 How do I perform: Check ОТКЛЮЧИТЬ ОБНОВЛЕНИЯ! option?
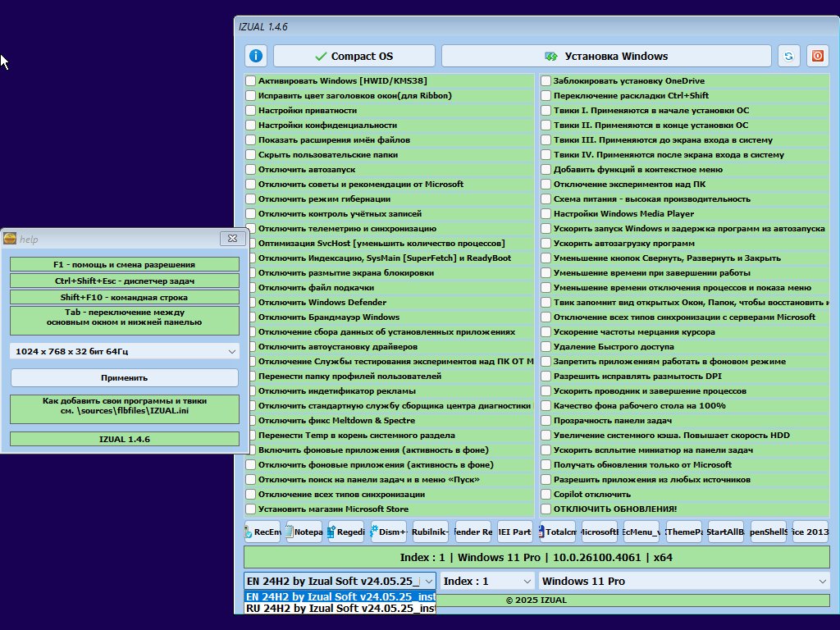(546, 509)
